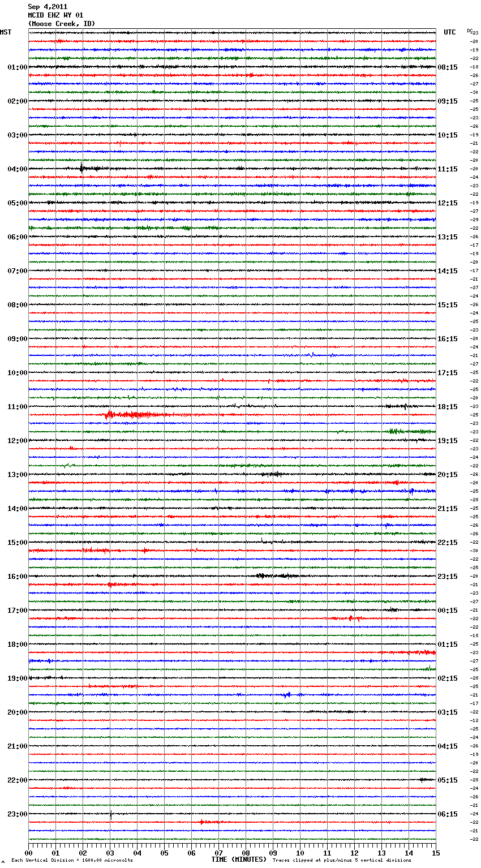Pick the 14:00 MST time label

point(18,509)
